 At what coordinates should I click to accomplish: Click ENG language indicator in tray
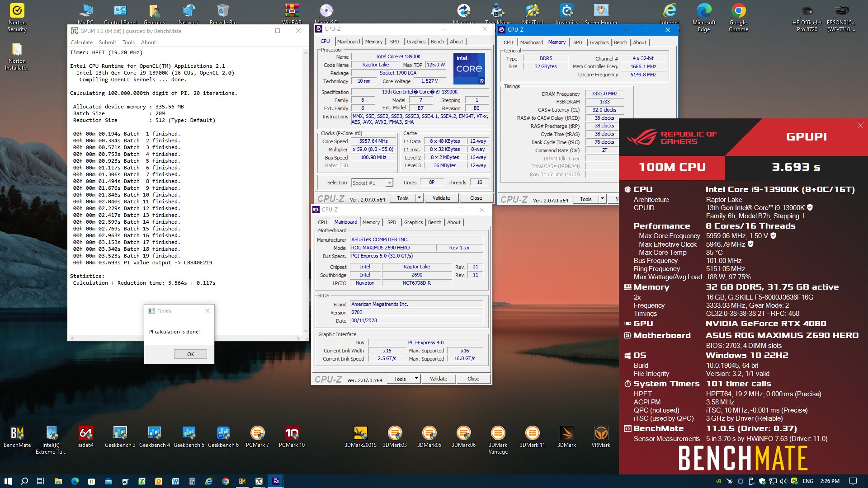[x=808, y=481]
